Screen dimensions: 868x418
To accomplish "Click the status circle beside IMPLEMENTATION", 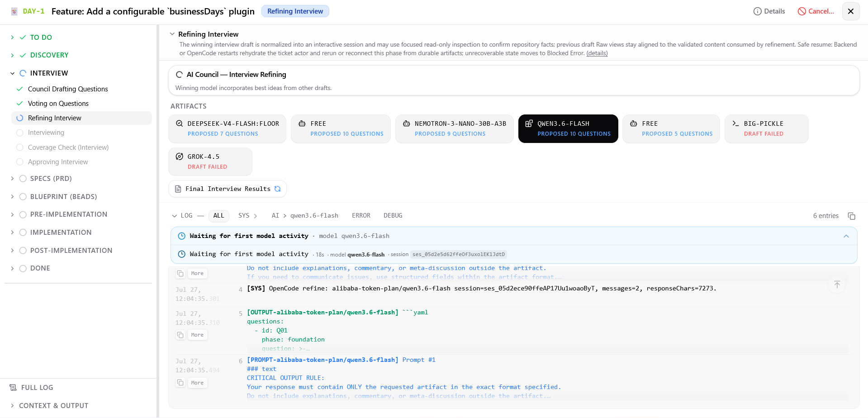I will pyautogui.click(x=23, y=233).
